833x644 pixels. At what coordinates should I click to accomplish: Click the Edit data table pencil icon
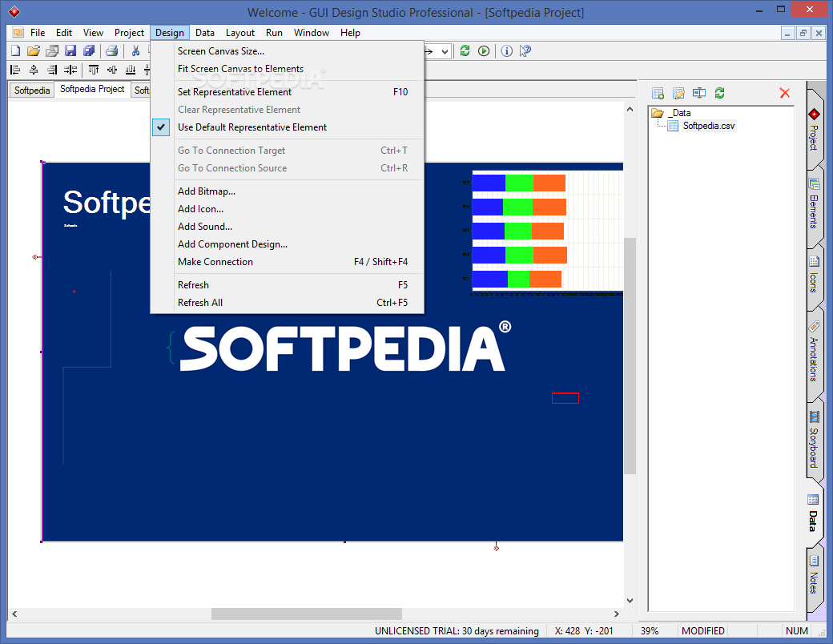click(678, 94)
